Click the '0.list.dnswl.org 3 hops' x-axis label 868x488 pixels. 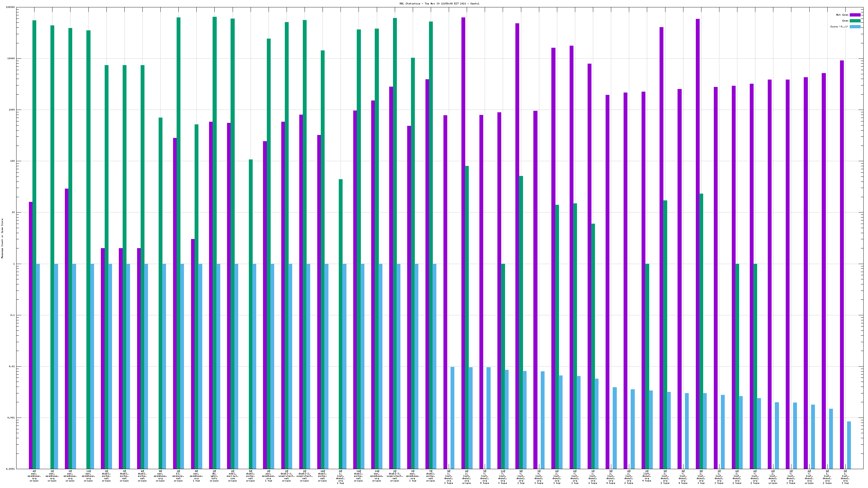tap(539, 477)
